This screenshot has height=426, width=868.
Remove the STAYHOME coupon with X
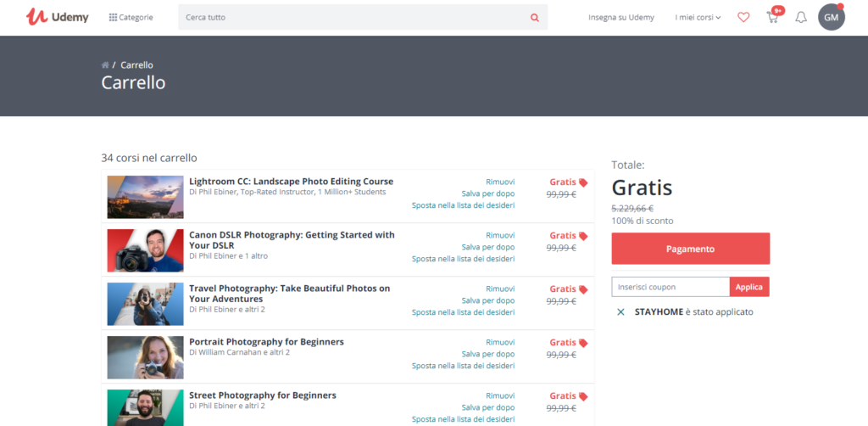point(620,311)
